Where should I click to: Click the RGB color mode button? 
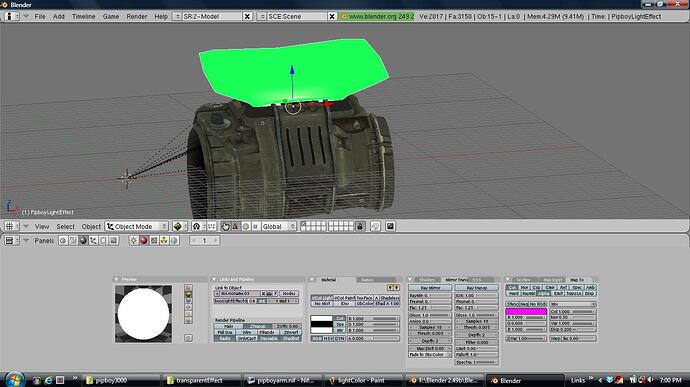point(316,339)
